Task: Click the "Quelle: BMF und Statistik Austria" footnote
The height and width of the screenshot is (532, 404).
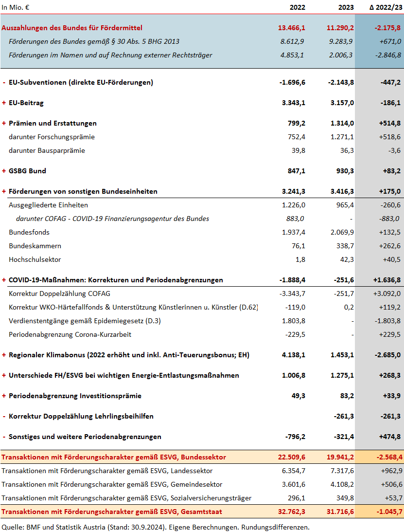Action: point(156,527)
